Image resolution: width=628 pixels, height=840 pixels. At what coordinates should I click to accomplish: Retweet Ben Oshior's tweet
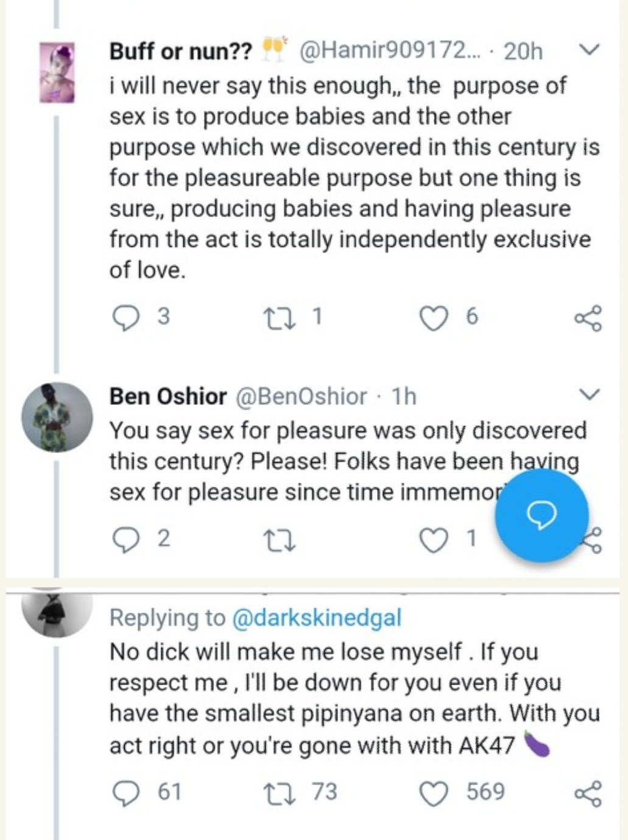279,540
